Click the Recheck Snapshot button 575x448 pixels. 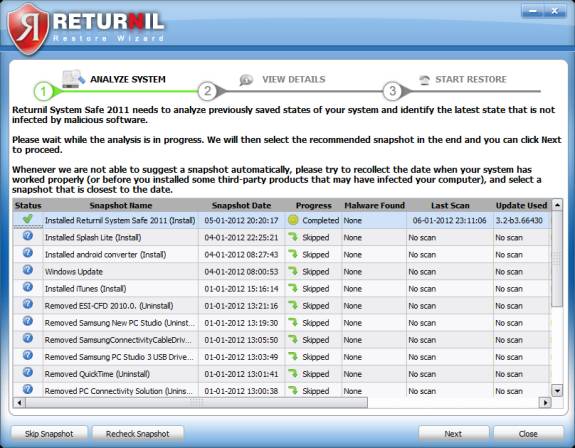138,434
